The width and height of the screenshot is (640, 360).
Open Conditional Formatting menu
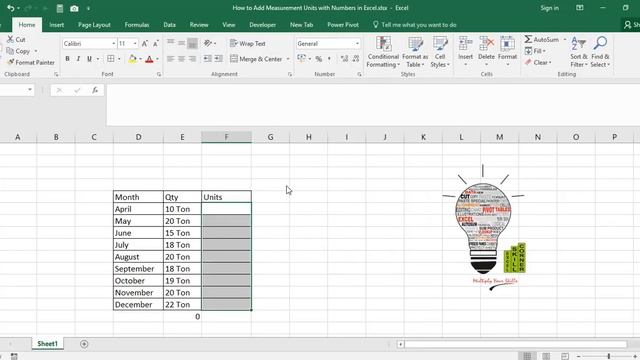(383, 52)
